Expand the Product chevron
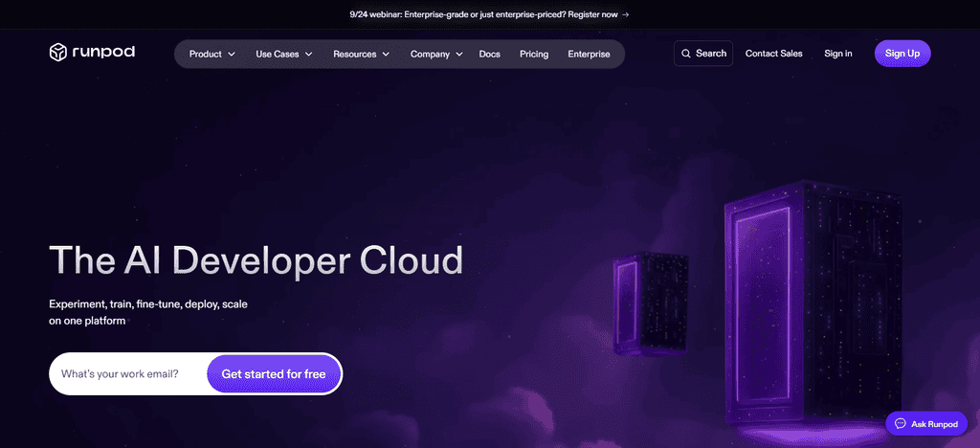Screen dimensions: 980x448 coord(232,55)
